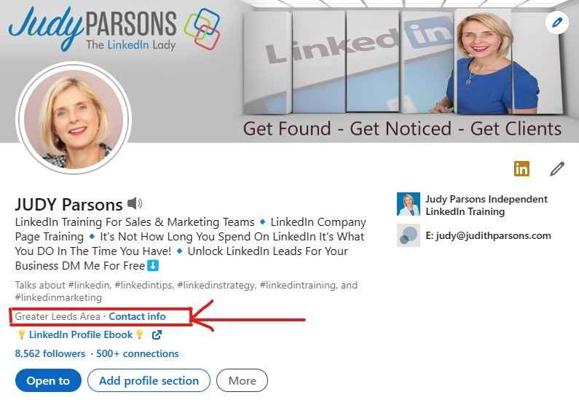Open Judy Parsons Independent LinkedIn Training page

pyautogui.click(x=486, y=205)
